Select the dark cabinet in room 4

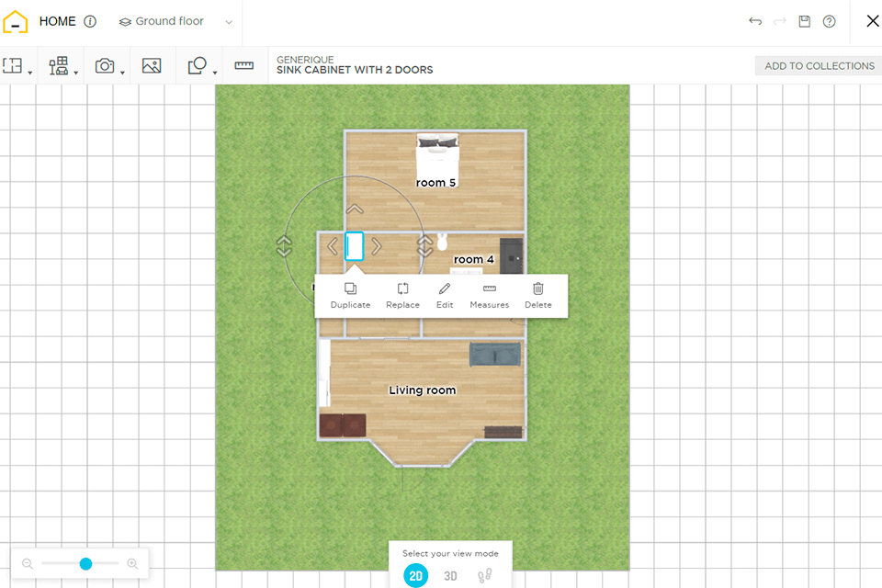point(512,256)
